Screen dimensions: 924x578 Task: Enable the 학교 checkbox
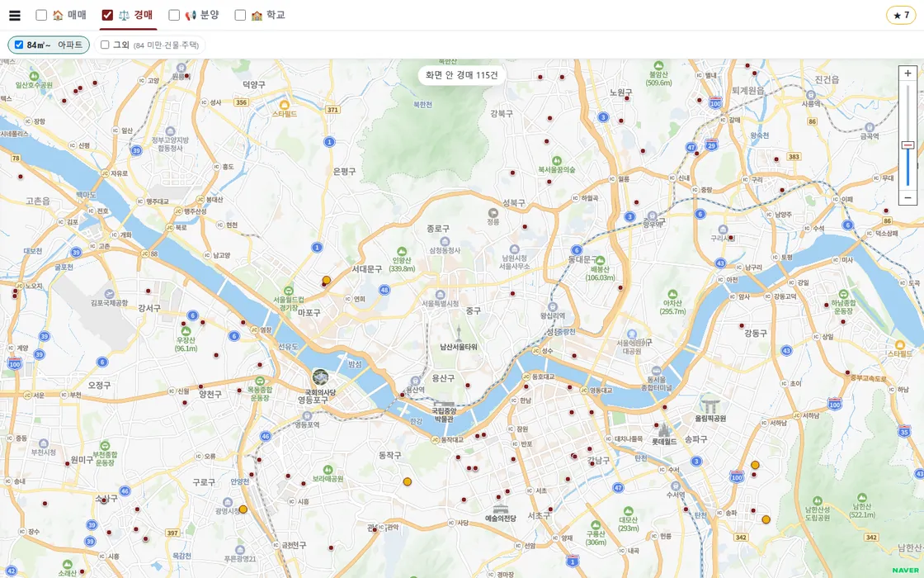240,16
